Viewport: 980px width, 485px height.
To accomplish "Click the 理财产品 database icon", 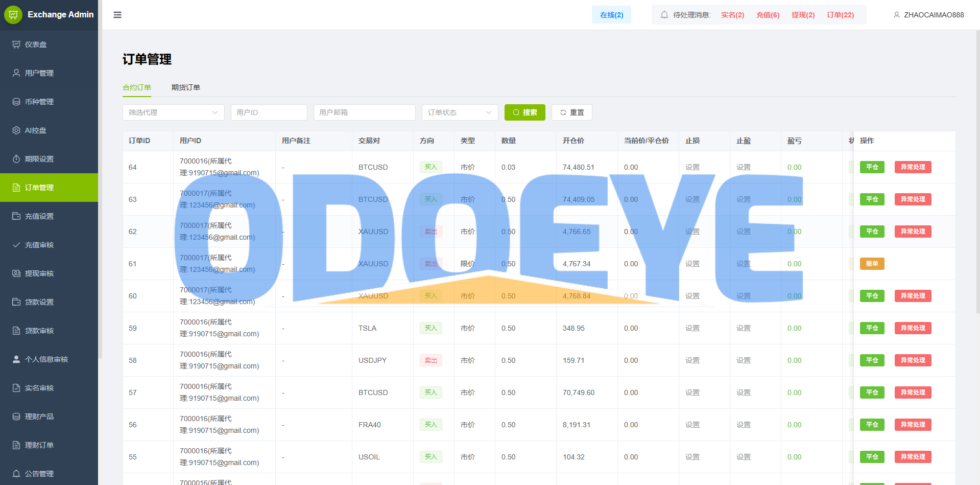I will (16, 417).
